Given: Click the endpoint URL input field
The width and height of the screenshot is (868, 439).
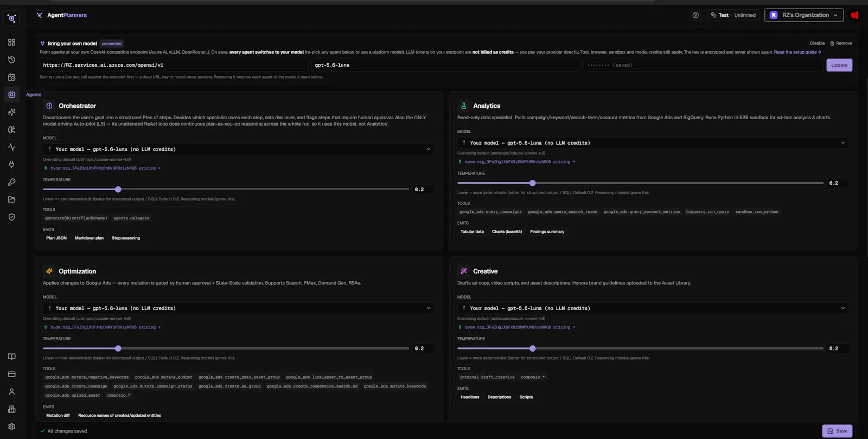Looking at the screenshot, I should 174,65.
